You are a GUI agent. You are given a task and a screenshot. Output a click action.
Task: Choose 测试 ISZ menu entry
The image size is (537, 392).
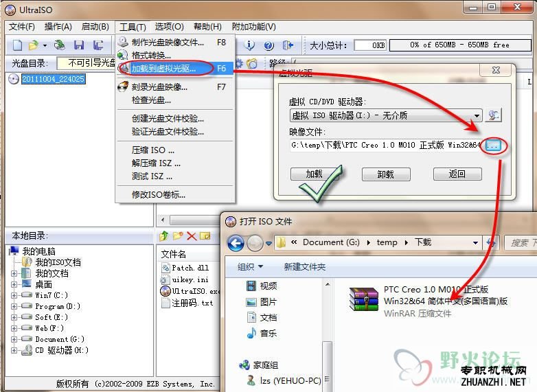(174, 176)
